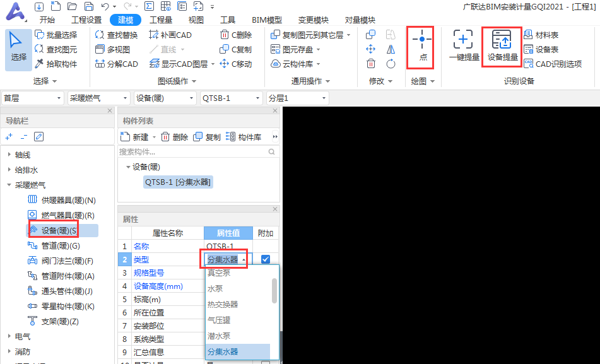The width and height of the screenshot is (600, 364).
Task: Select 水泵 in type dropdown list
Action: click(x=215, y=288)
